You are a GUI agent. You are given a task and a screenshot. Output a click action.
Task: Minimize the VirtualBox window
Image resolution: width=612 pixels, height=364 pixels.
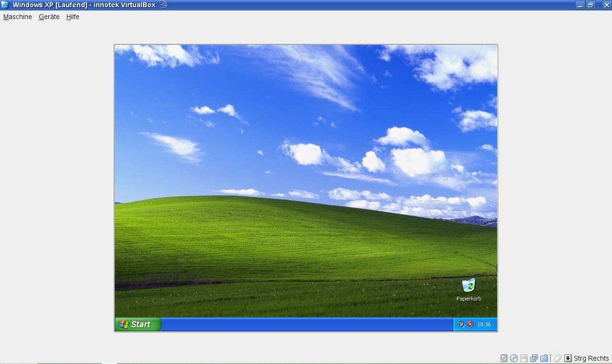coord(580,5)
